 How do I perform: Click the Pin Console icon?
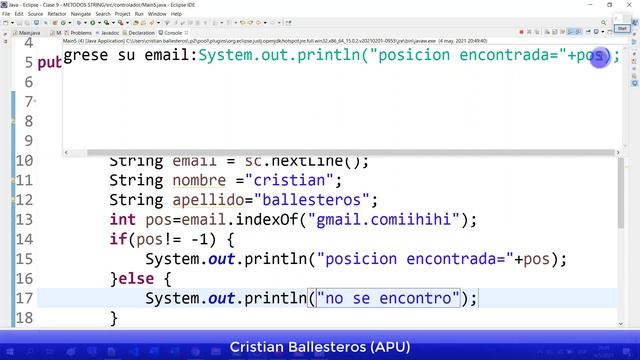click(588, 32)
